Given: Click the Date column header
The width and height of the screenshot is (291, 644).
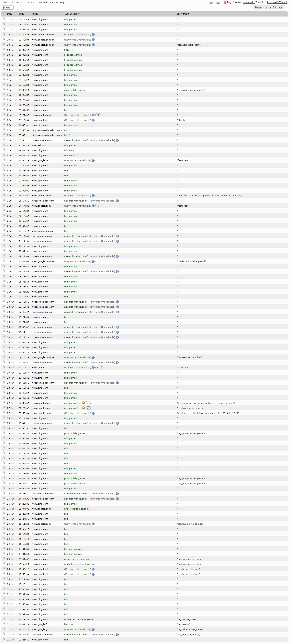Looking at the screenshot, I should tap(9, 14).
